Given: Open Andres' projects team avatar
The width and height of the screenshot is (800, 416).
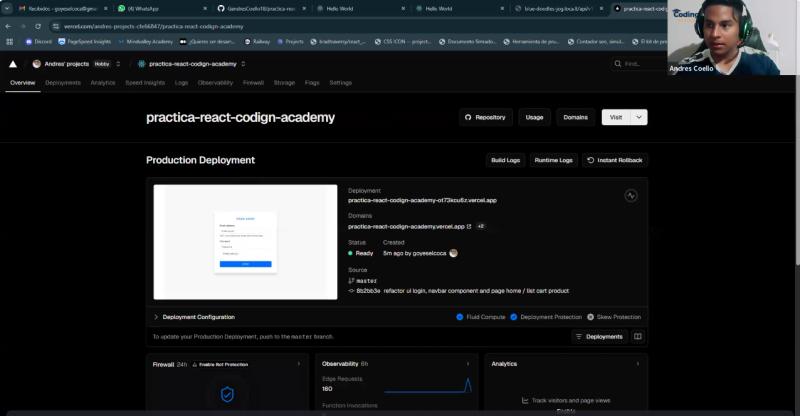Looking at the screenshot, I should coord(37,64).
